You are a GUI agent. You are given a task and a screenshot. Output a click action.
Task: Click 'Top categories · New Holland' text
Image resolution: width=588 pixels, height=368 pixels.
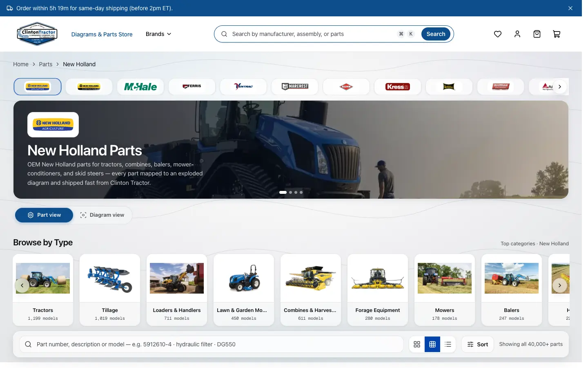point(535,244)
